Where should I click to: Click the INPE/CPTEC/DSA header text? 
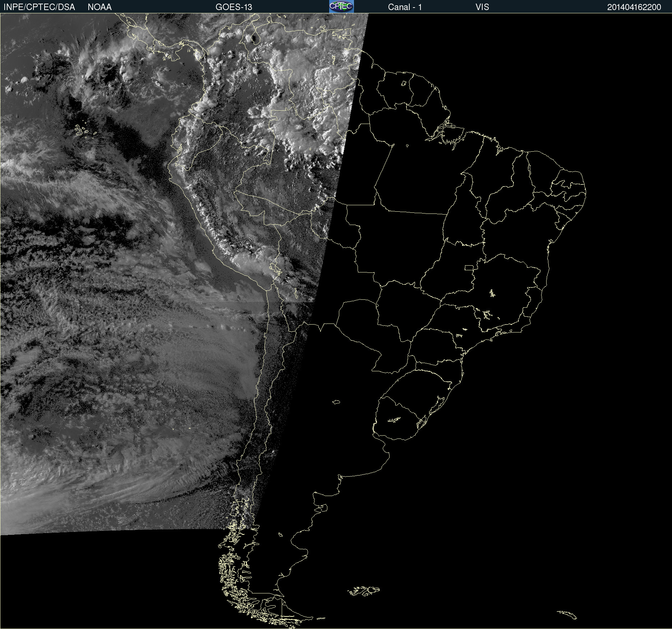point(39,7)
